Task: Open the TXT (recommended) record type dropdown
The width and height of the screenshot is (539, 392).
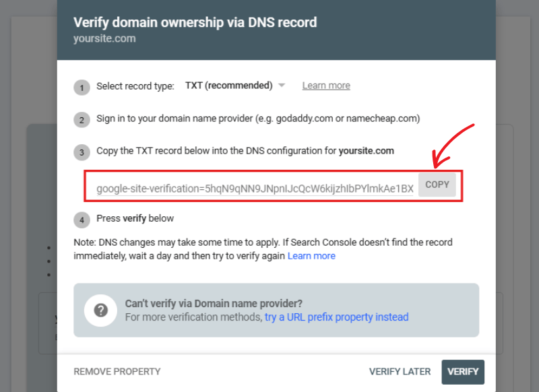Action: (x=229, y=86)
